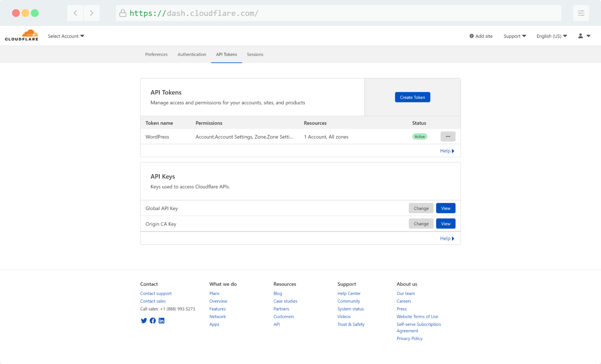The width and height of the screenshot is (601, 364).
Task: View the Global API Key
Action: pos(445,208)
